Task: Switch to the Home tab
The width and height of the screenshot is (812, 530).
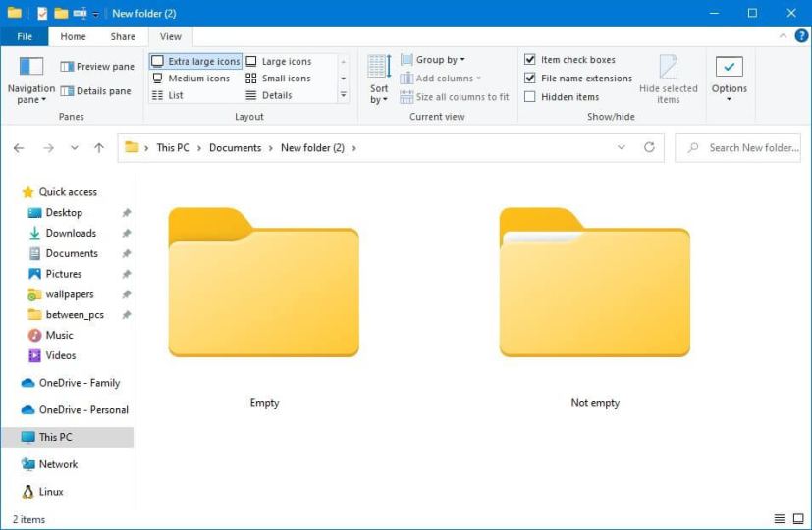Action: click(73, 36)
